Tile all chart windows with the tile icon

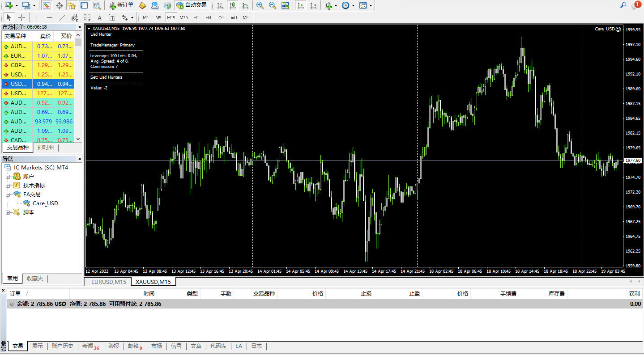point(285,5)
